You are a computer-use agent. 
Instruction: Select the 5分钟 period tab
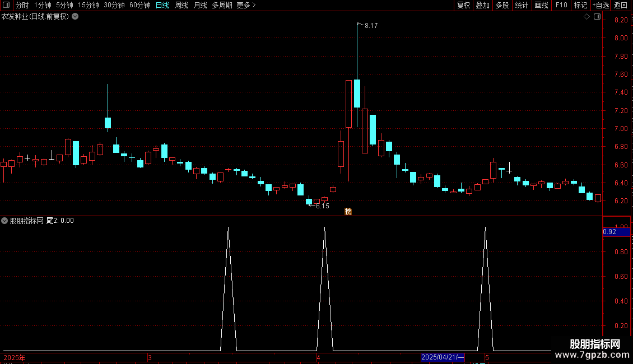[x=64, y=5]
